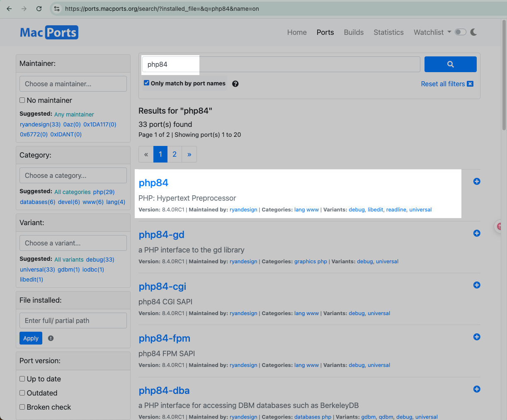Filter by variant debug(33)
507x420 pixels.
pos(100,260)
